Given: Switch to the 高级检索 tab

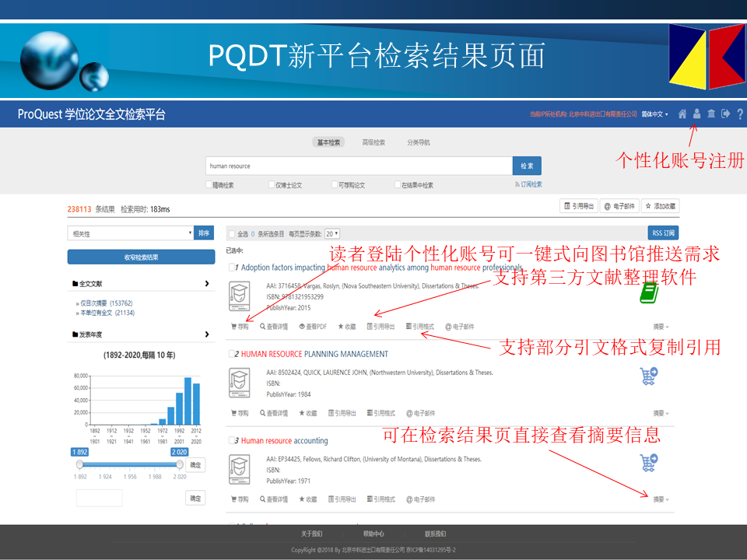Looking at the screenshot, I should [x=373, y=142].
